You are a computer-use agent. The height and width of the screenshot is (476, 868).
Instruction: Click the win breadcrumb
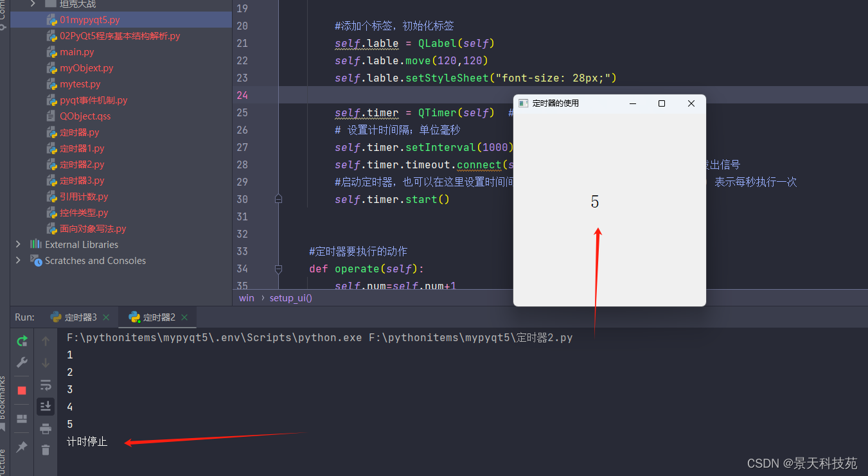point(247,298)
